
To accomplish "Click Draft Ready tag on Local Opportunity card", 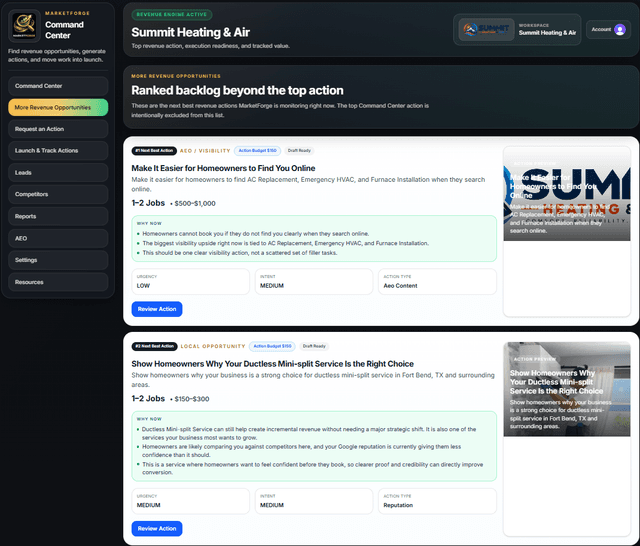I will [x=314, y=346].
